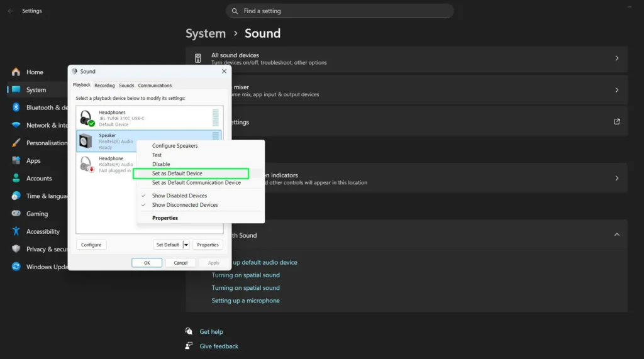
Task: Click the dialog Properties button
Action: click(208, 245)
